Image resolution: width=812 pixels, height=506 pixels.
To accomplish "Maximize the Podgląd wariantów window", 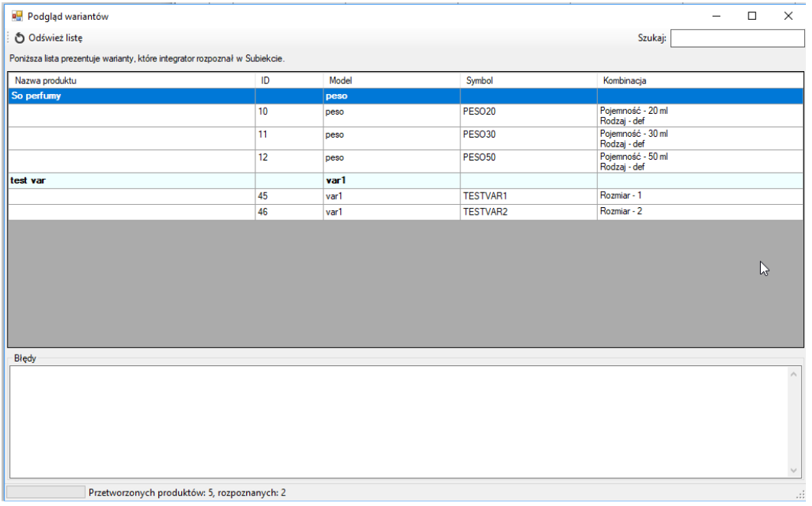I will 752,16.
